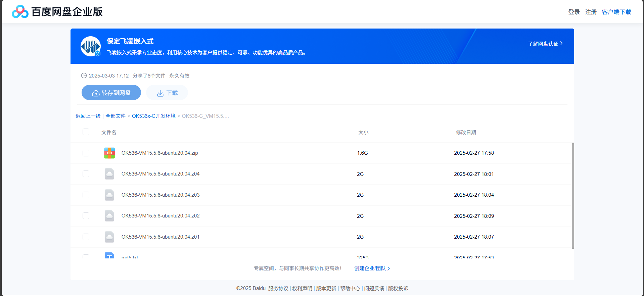644x296 pixels.
Task: Open OK536x-C开发环境 breadcrumb
Action: (x=154, y=116)
